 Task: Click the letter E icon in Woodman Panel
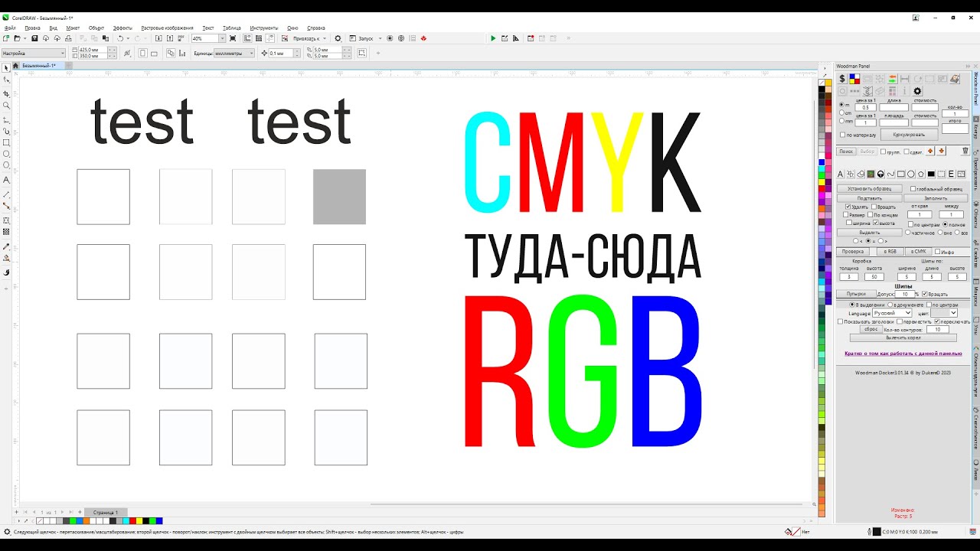tap(951, 174)
